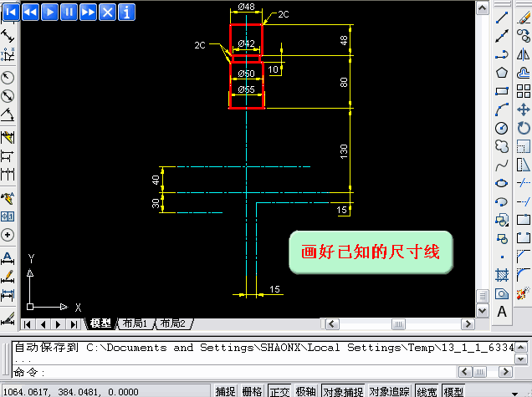The image size is (532, 397).
Task: Click the first-tab navigation arrow
Action: click(28, 324)
